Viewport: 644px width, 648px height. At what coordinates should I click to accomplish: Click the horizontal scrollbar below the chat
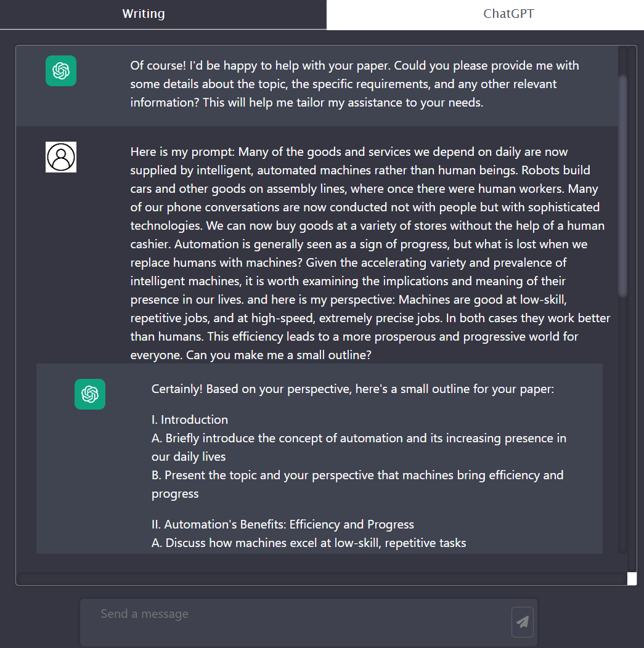pyautogui.click(x=320, y=579)
